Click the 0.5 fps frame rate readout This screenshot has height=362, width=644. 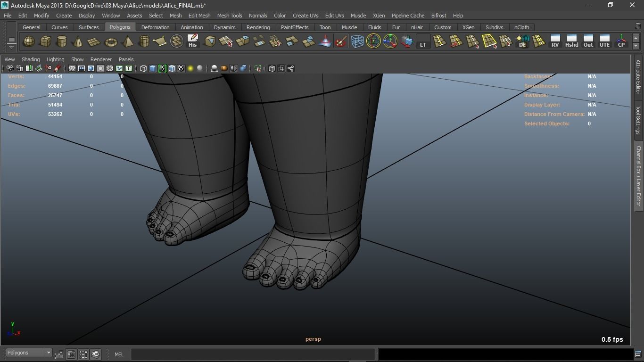[612, 339]
